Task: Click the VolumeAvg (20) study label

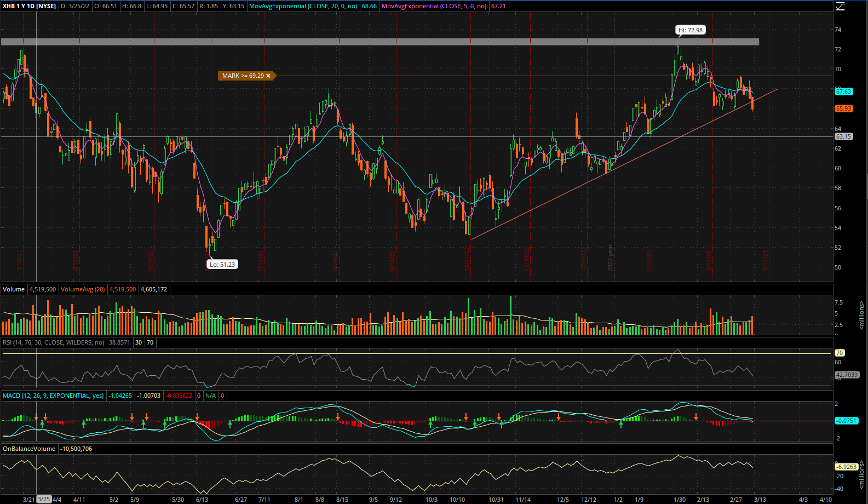Action: pos(83,289)
